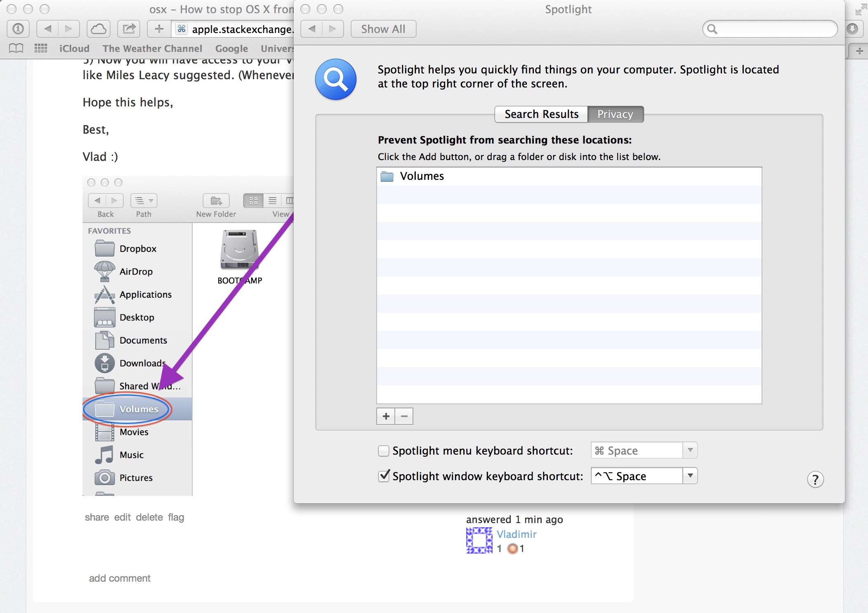
Task: Click the Safari forward arrow button
Action: click(x=68, y=29)
